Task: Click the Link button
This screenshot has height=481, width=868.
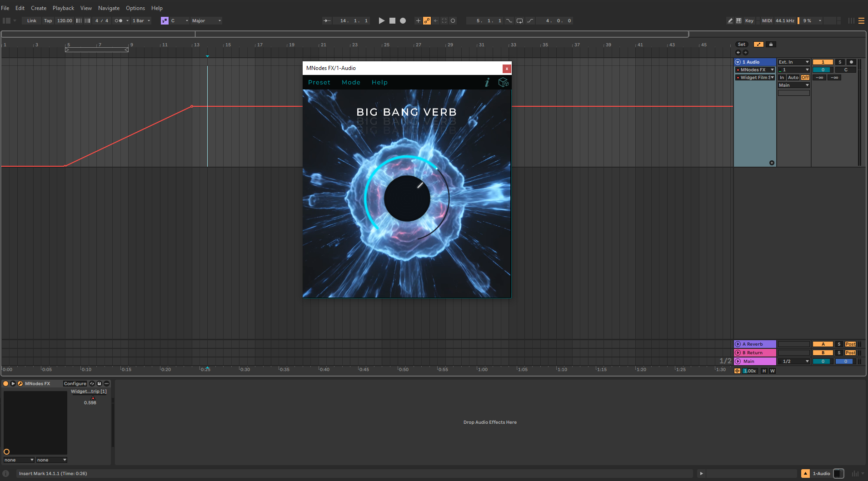Action: (x=32, y=21)
